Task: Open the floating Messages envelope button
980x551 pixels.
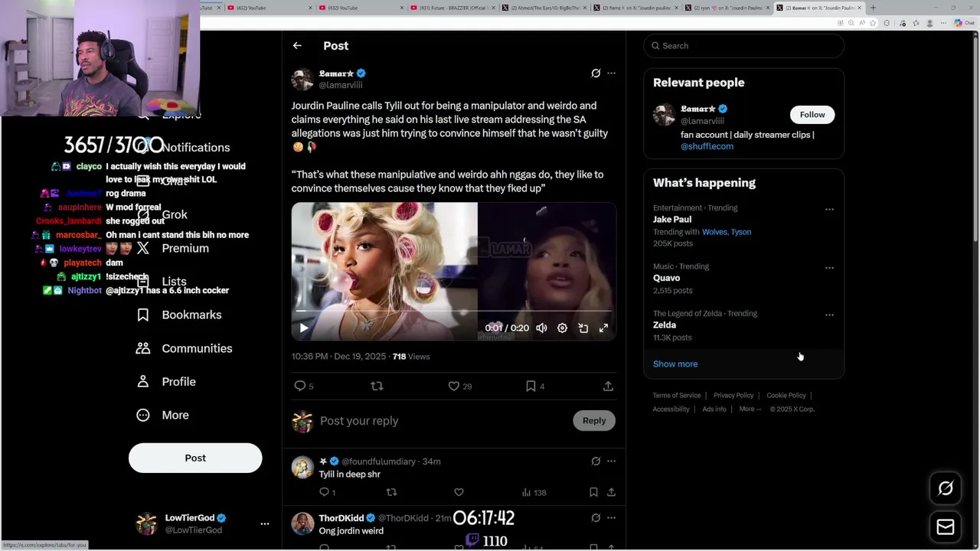Action: click(x=946, y=527)
